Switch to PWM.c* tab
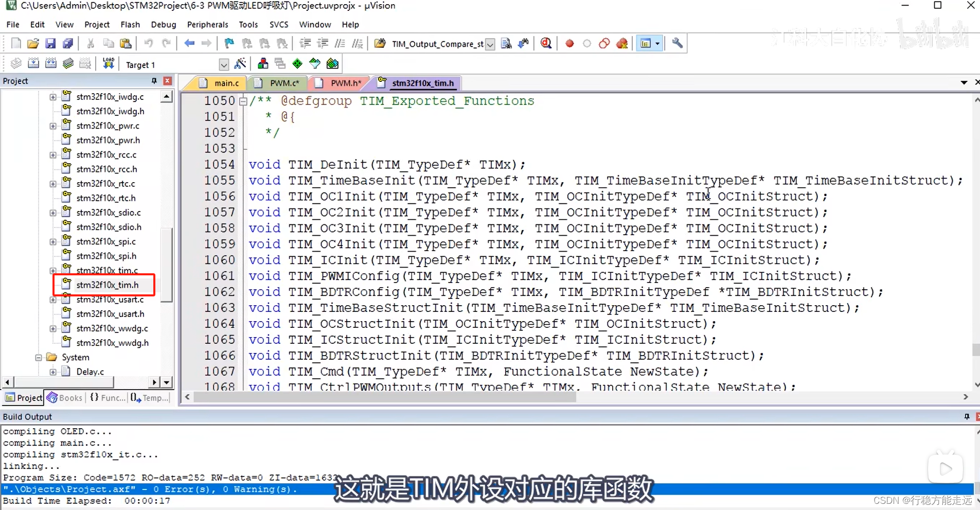The image size is (980, 510). tap(278, 83)
